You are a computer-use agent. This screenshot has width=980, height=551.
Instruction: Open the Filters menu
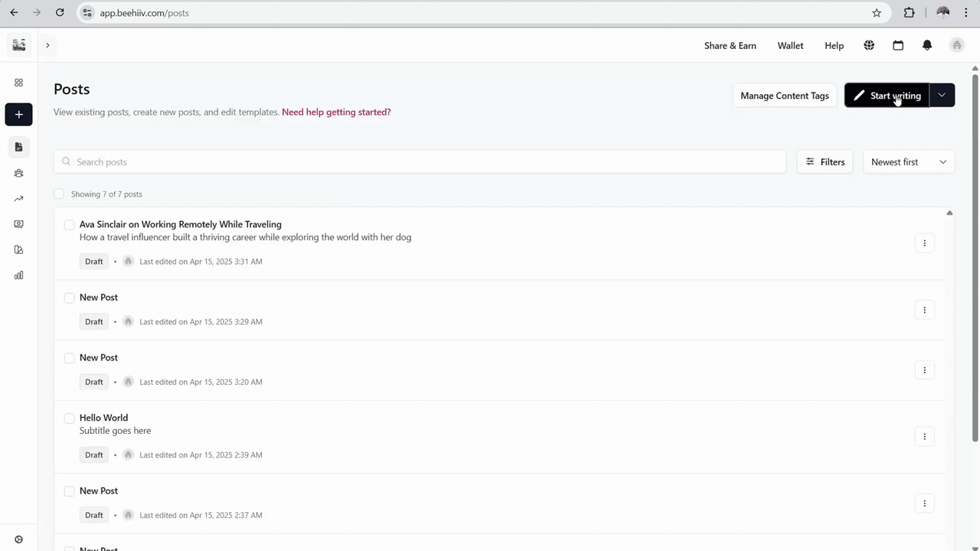(825, 162)
